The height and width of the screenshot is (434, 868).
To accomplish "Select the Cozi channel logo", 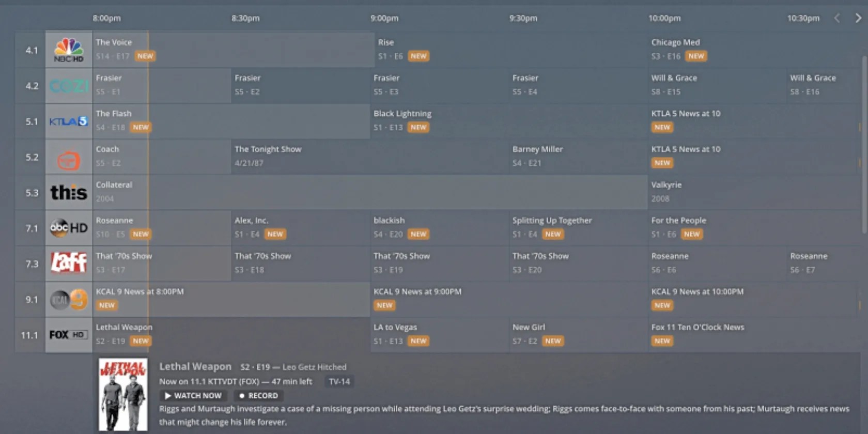I will click(x=69, y=86).
